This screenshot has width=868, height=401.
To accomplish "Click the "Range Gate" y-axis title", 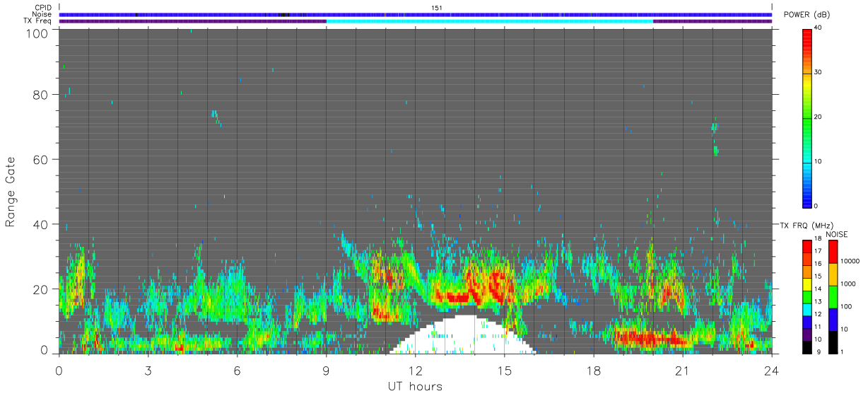I will [11, 192].
